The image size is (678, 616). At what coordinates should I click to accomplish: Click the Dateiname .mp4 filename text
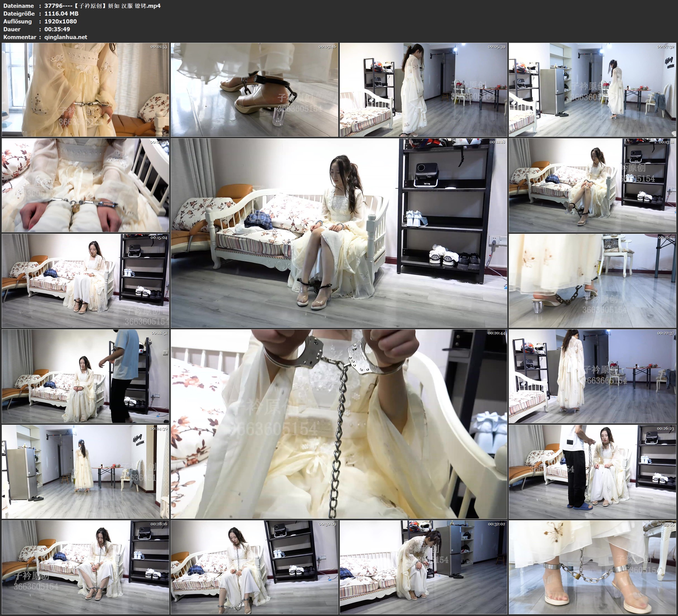102,6
